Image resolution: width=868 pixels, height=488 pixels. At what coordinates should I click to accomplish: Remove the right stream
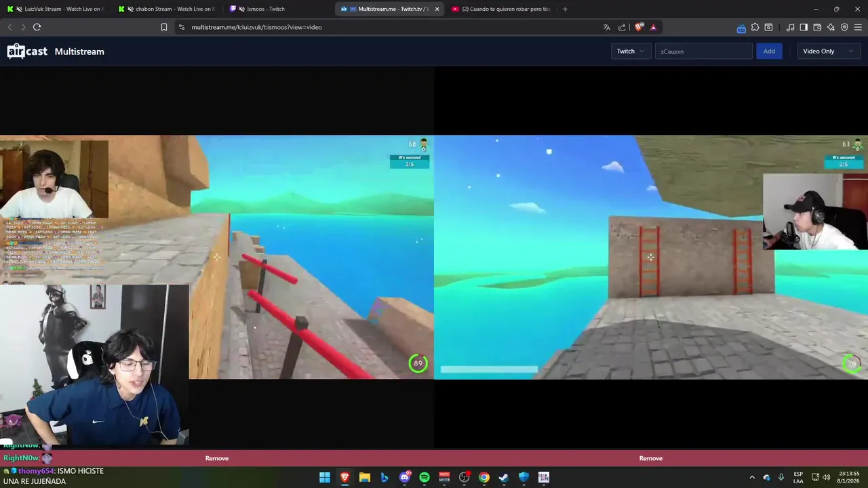pos(651,458)
